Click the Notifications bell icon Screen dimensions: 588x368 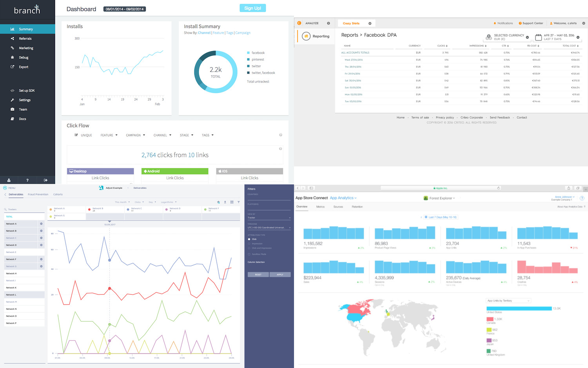495,23
